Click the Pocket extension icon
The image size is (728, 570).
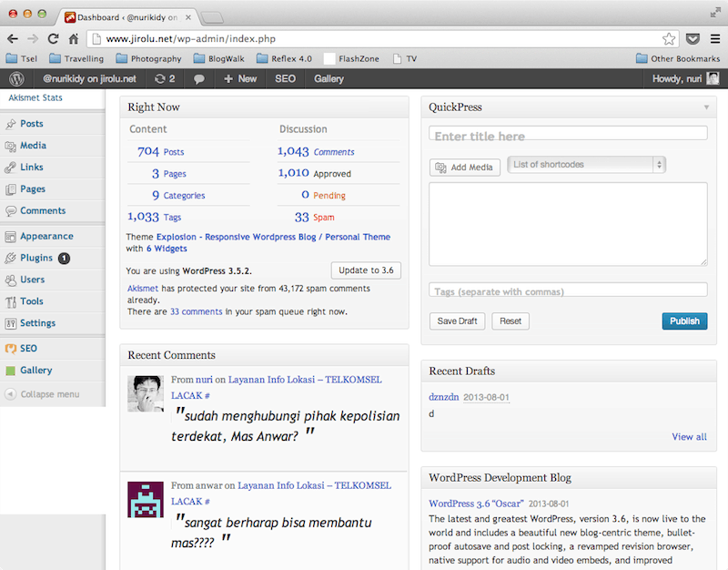click(x=693, y=39)
